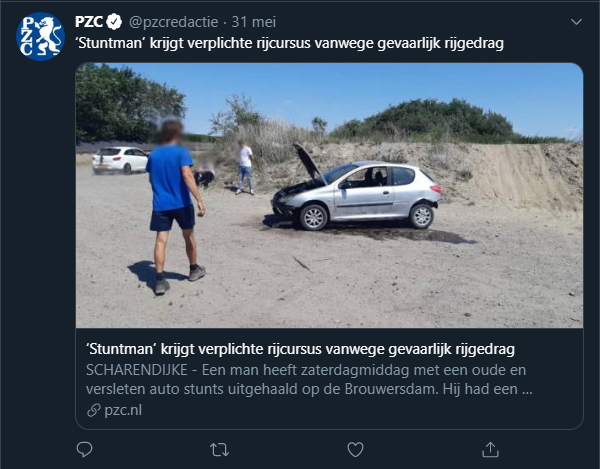The width and height of the screenshot is (600, 469).
Task: Like the tweet with heart icon
Action: 355,450
